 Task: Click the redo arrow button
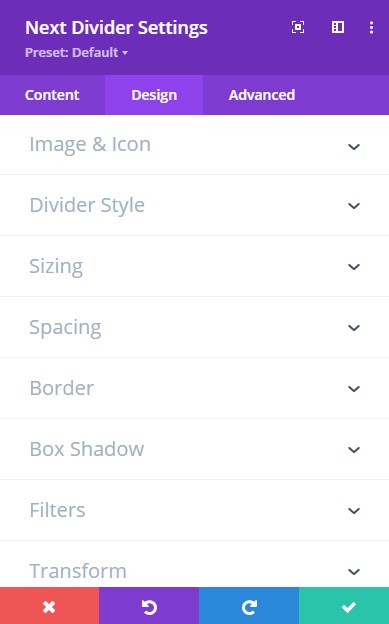tap(249, 606)
